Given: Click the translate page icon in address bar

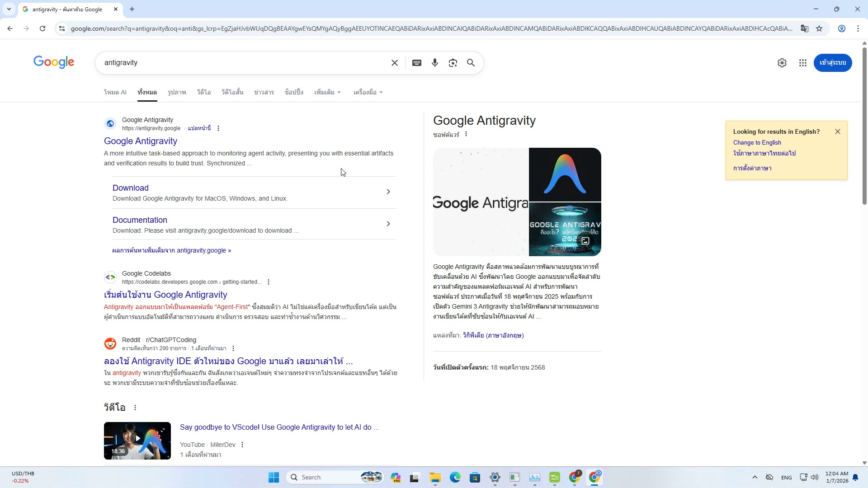Looking at the screenshot, I should point(804,28).
